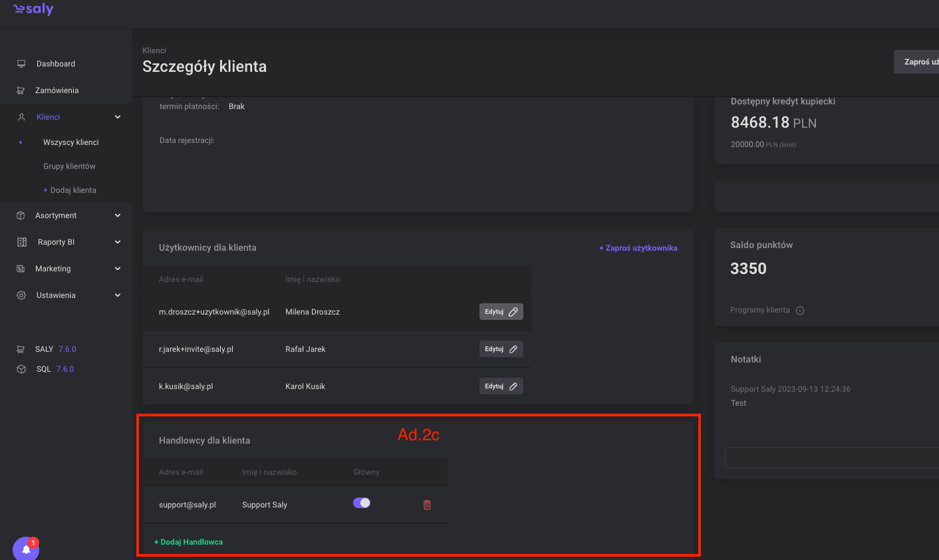
Task: Toggle Główny switch for support@saly.pl
Action: point(362,503)
